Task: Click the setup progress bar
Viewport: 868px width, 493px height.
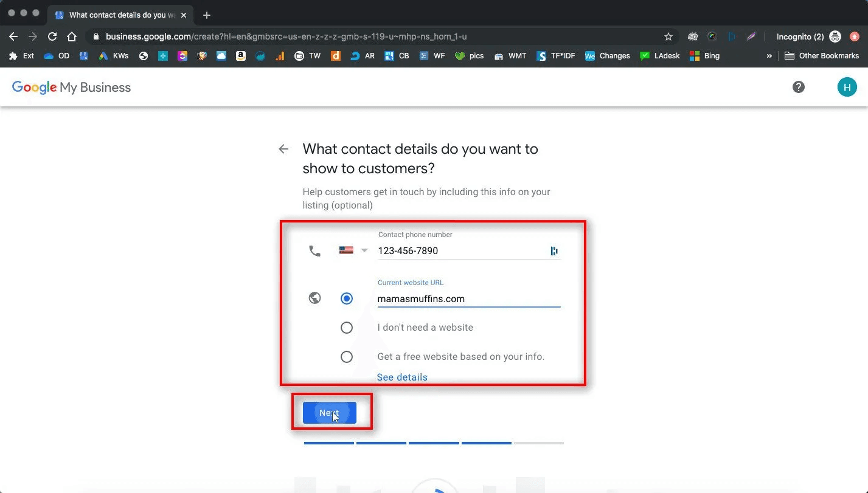Action: [434, 443]
